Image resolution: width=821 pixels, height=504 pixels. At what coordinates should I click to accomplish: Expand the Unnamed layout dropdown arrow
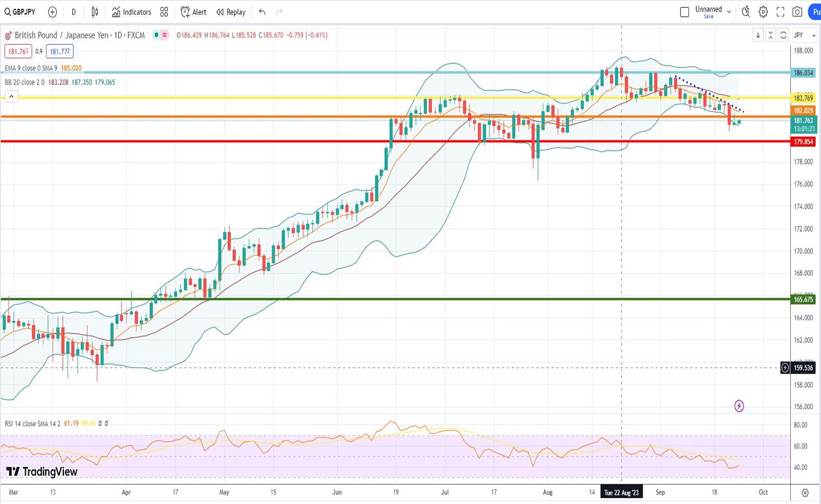[729, 12]
